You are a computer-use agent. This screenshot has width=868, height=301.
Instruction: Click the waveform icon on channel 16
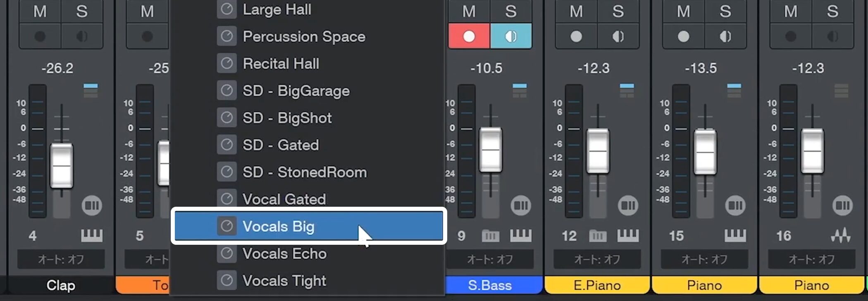841,236
